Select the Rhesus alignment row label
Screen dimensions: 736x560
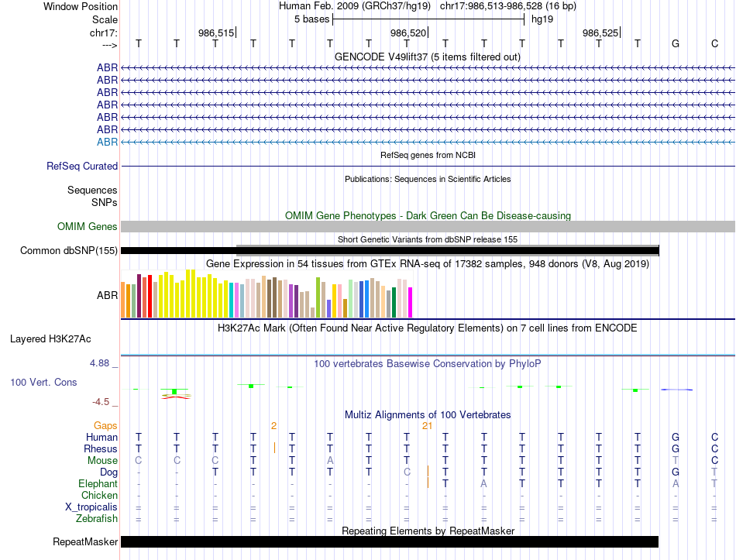(x=101, y=448)
